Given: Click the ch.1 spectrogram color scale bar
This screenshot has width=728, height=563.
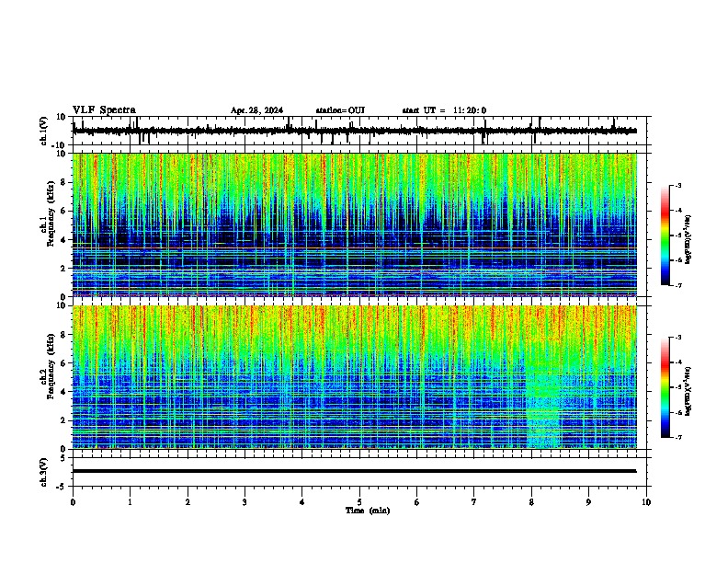Looking at the screenshot, I should [665, 236].
